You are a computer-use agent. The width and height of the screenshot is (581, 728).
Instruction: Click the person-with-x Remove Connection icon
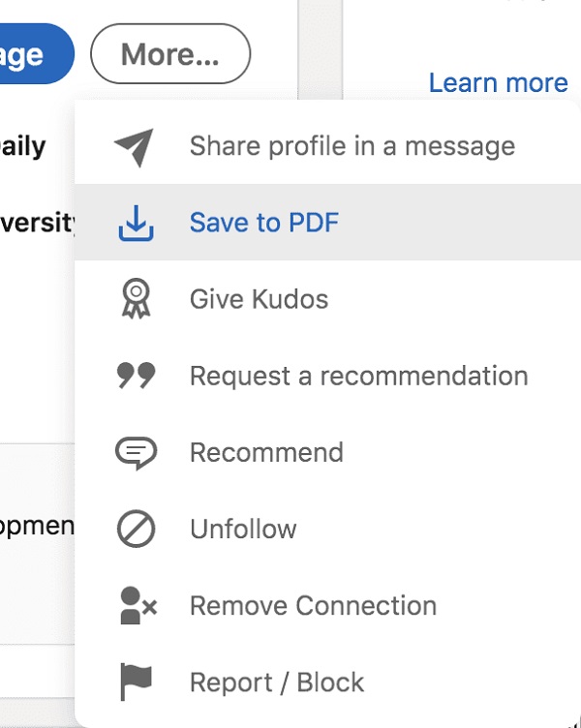[137, 606]
